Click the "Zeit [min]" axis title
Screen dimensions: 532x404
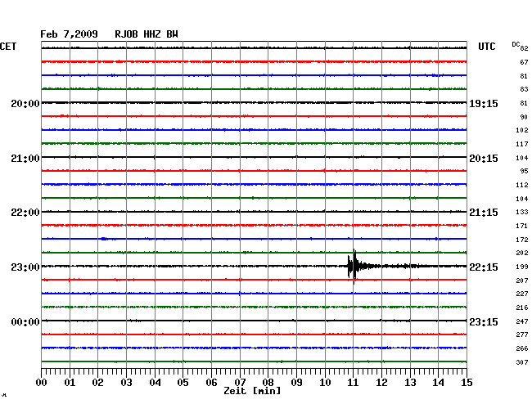[252, 391]
